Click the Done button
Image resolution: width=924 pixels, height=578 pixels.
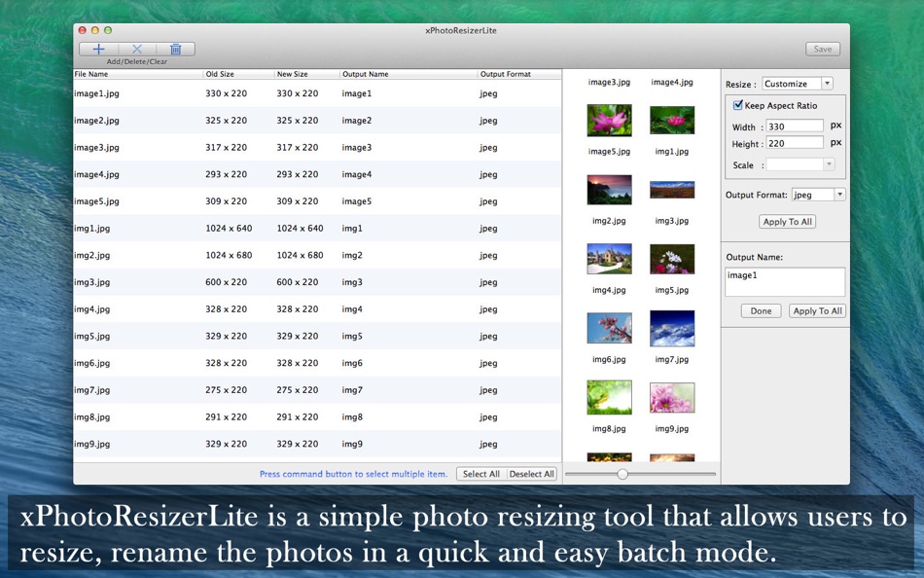[761, 310]
